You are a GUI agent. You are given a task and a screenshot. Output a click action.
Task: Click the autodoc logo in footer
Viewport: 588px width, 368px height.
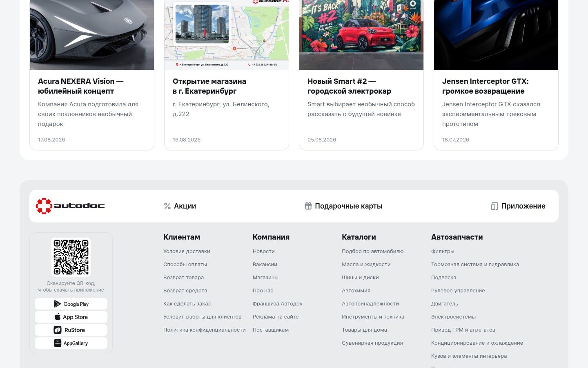(x=70, y=206)
